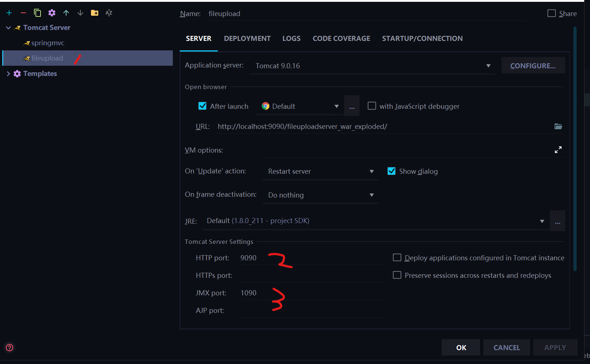Click the Cancel button
Viewport: 590px width, 364px height.
click(507, 348)
